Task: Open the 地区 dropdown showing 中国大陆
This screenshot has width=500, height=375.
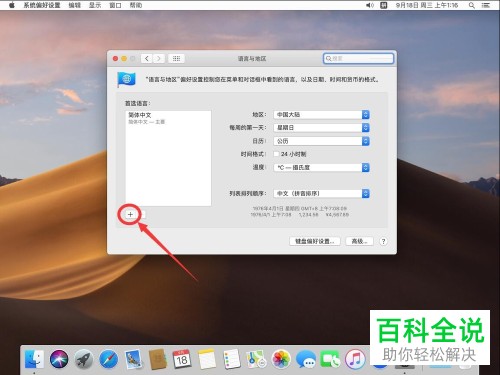Action: coord(321,115)
